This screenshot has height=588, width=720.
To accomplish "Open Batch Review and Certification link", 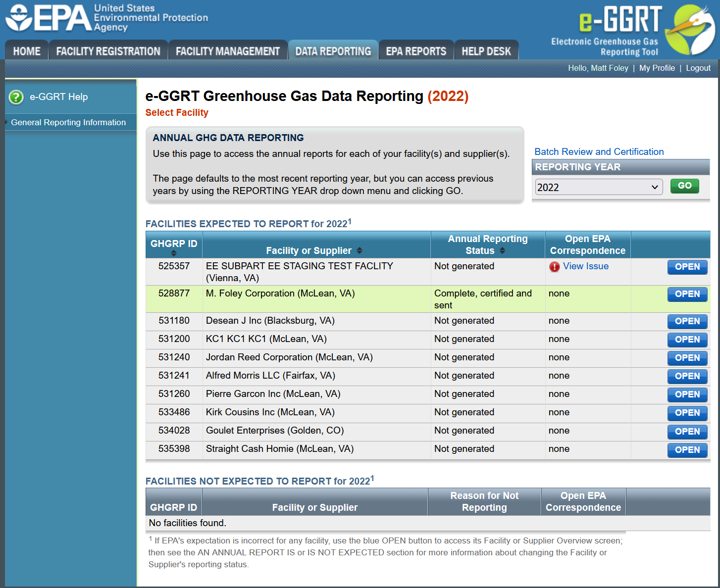I will click(599, 151).
